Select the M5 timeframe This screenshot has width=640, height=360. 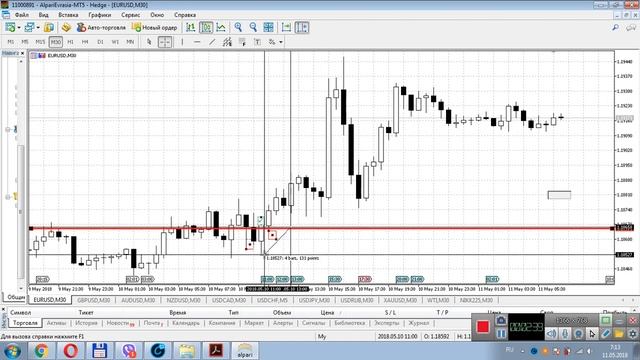pyautogui.click(x=25, y=42)
